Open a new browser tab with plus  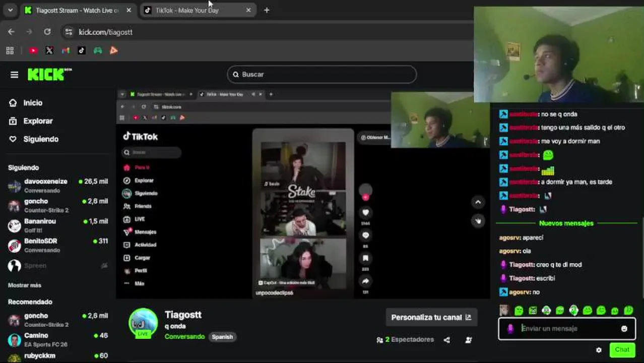(267, 10)
